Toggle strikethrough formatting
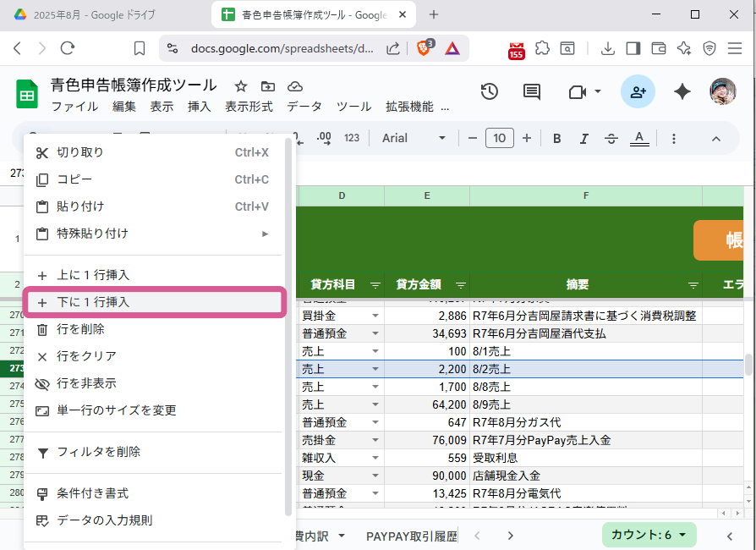The height and width of the screenshot is (550, 756). click(x=611, y=137)
